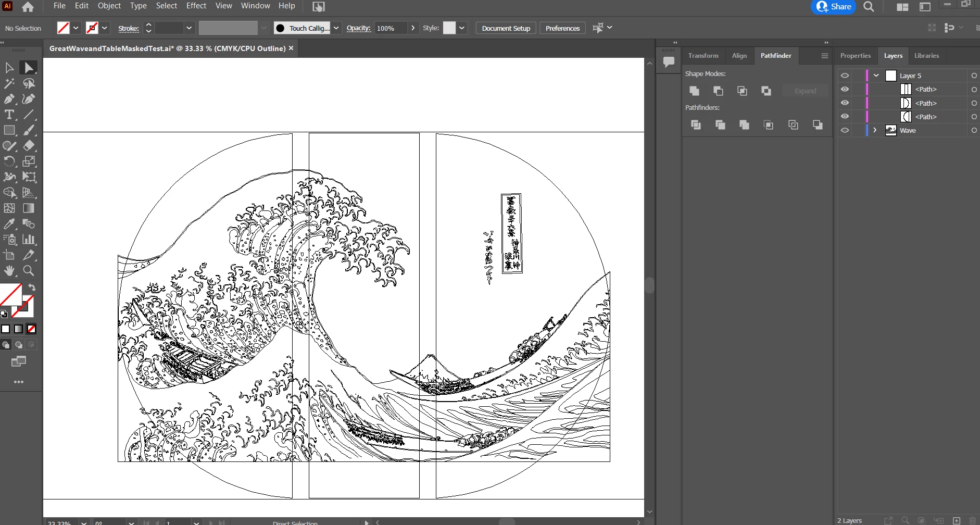The height and width of the screenshot is (525, 980).
Task: Click the Divide pathfinder icon
Action: tap(696, 124)
